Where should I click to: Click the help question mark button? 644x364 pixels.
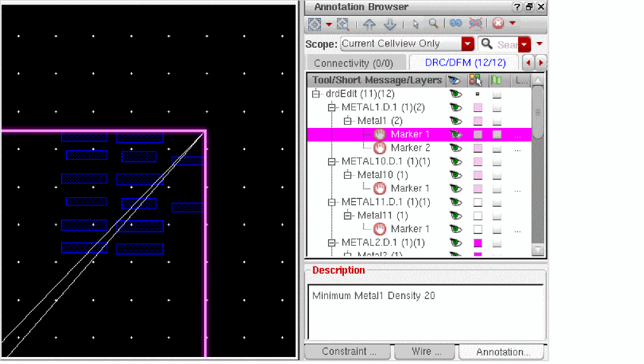[517, 7]
